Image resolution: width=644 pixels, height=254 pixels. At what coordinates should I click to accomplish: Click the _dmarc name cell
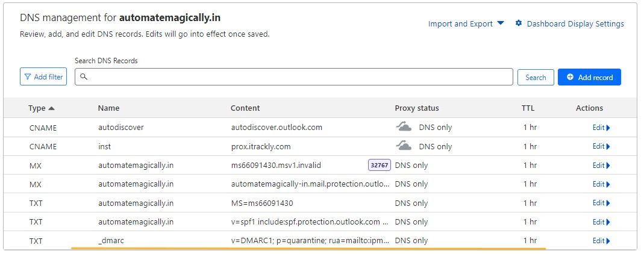(111, 241)
